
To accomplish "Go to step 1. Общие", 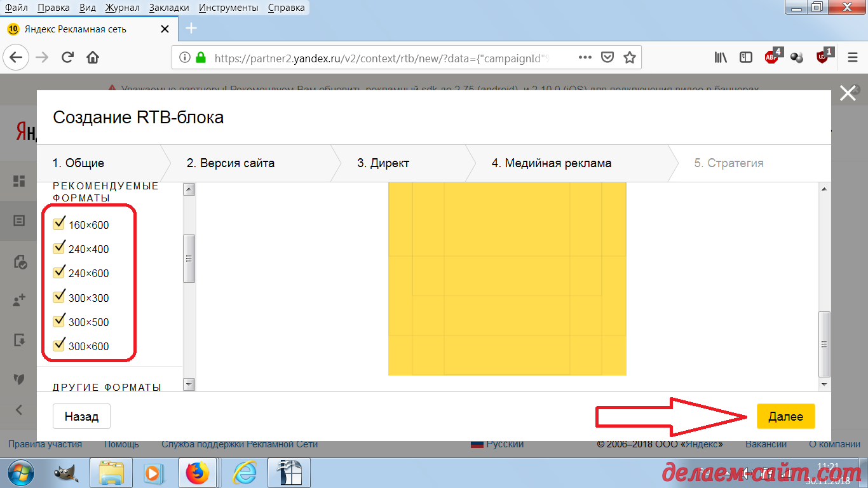I will 78,163.
